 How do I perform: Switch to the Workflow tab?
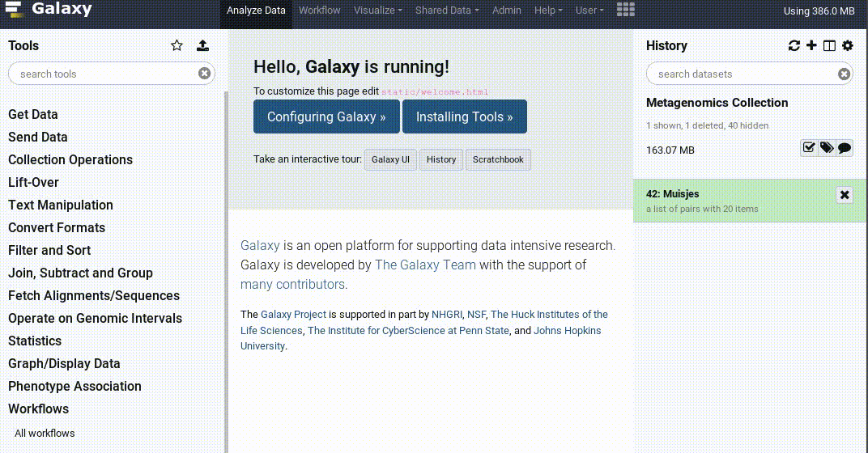[319, 11]
